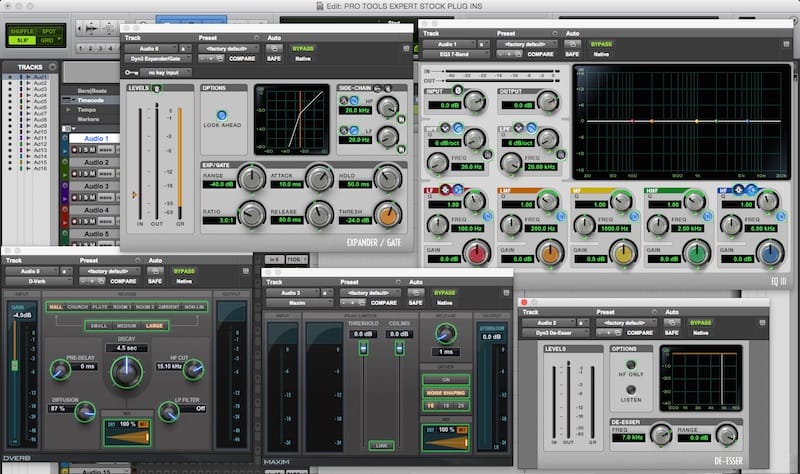Click the Link button in Maxim

381,445
